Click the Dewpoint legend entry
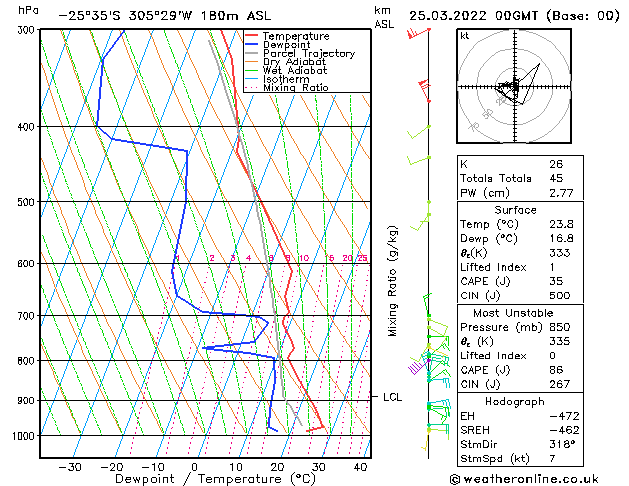This screenshot has height=486, width=629. pyautogui.click(x=278, y=45)
